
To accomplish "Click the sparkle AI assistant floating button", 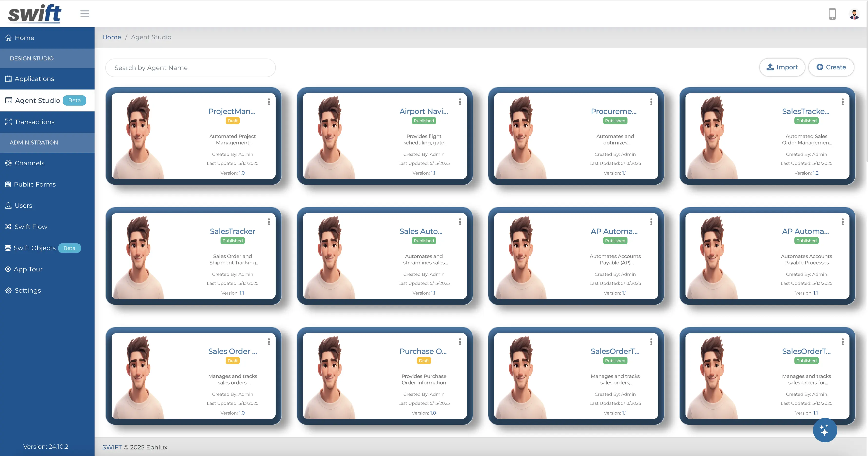I will point(825,430).
